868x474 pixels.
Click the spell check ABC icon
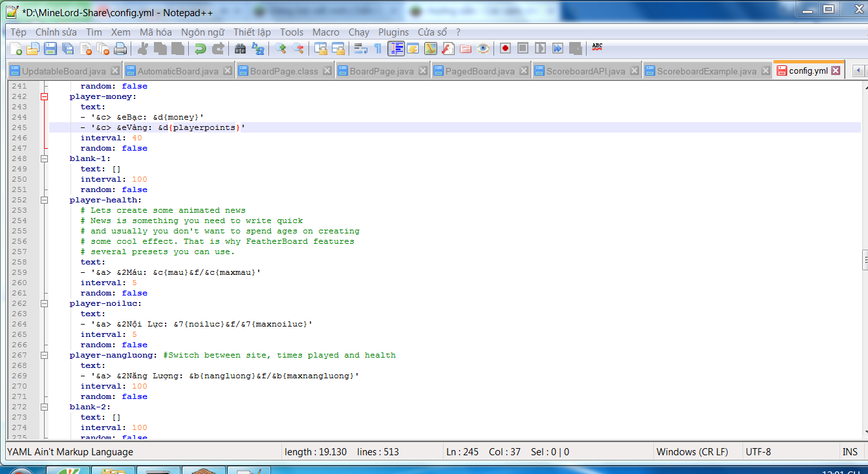[x=597, y=47]
